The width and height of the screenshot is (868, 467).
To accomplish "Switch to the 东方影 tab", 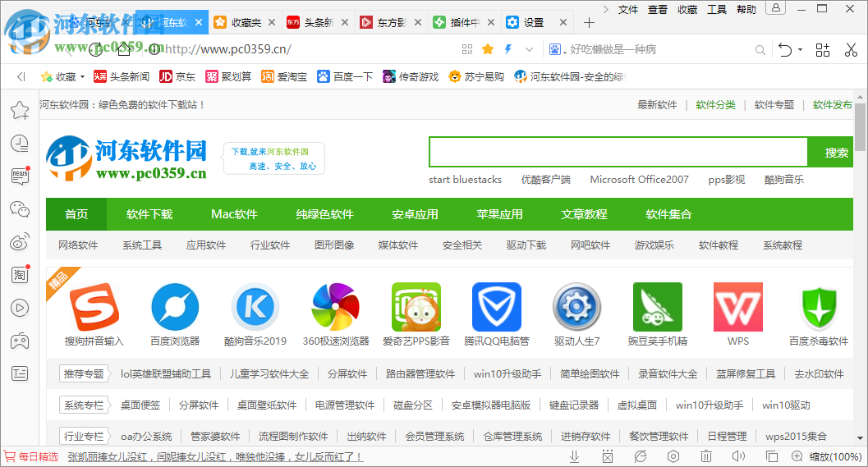I will pos(390,23).
